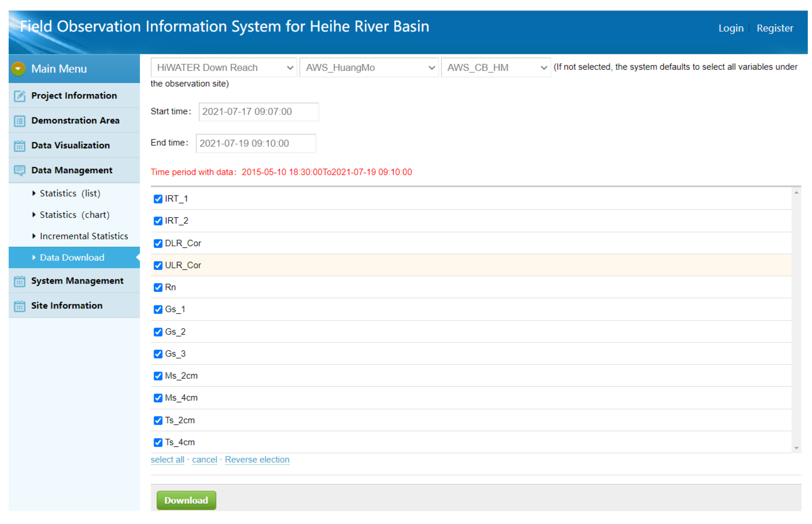Image resolution: width=812 pixels, height=524 pixels.
Task: Toggle the Ms_2cm checkbox
Action: click(x=158, y=376)
